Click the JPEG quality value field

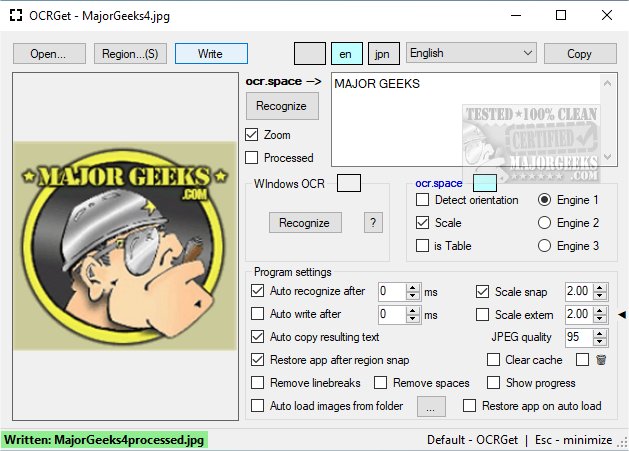click(x=579, y=337)
